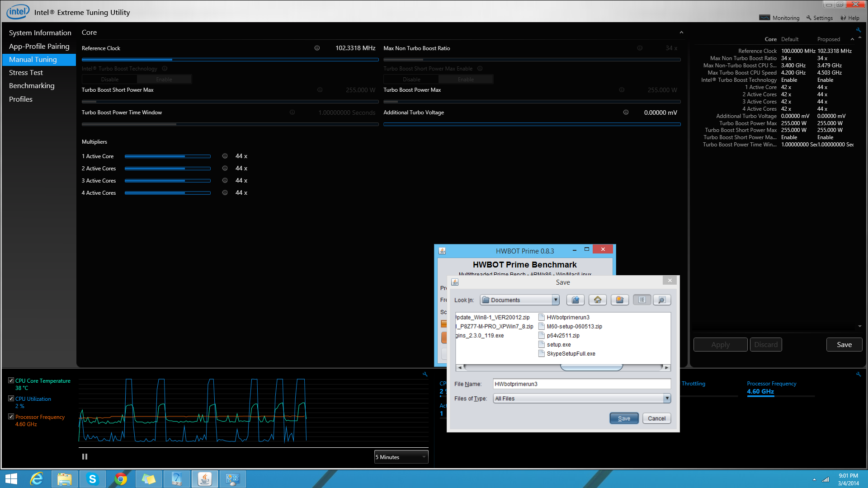Show Additional Turbo Voltage info icon
The image size is (868, 488).
click(x=626, y=113)
